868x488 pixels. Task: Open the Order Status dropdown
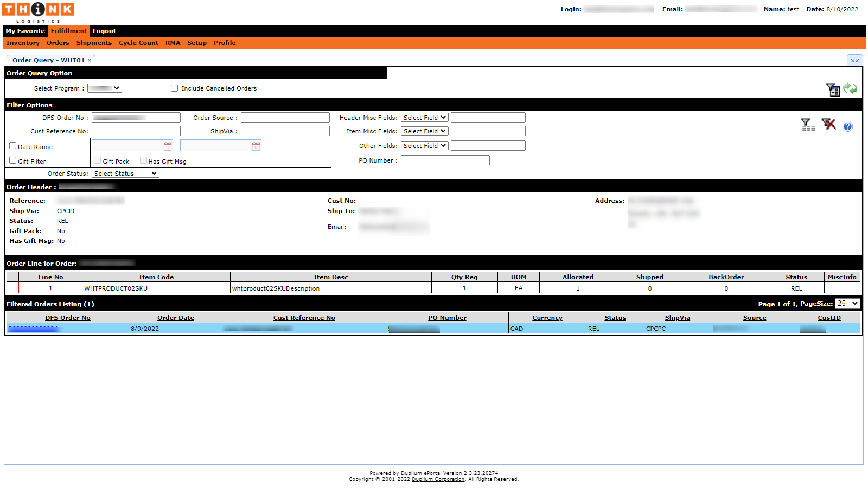pos(125,173)
